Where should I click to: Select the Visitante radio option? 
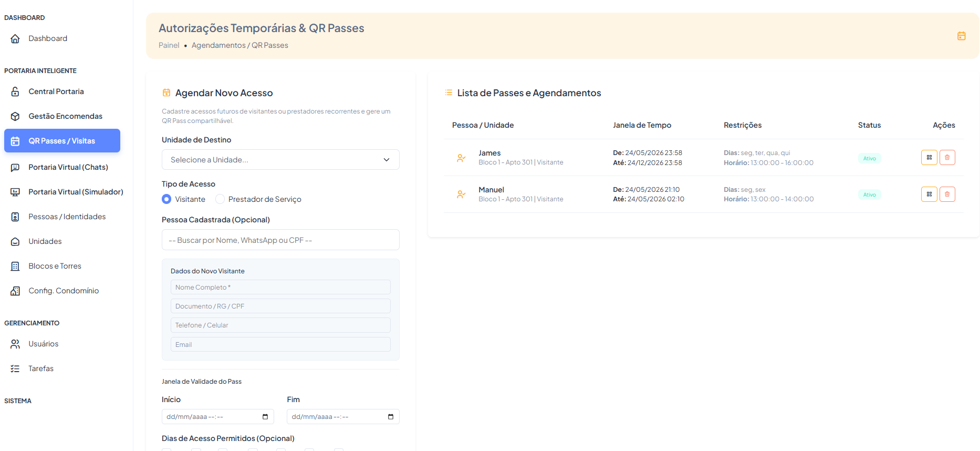[x=166, y=199]
